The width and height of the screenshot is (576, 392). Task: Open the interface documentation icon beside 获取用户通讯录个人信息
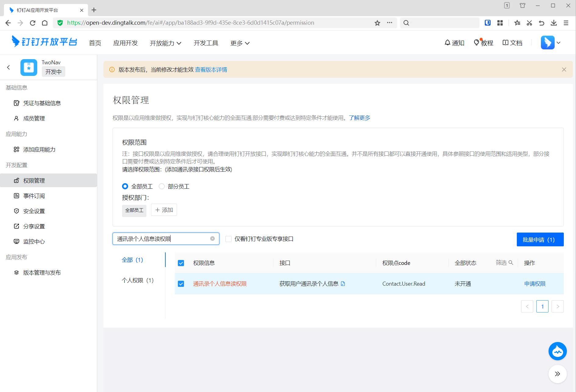(343, 284)
